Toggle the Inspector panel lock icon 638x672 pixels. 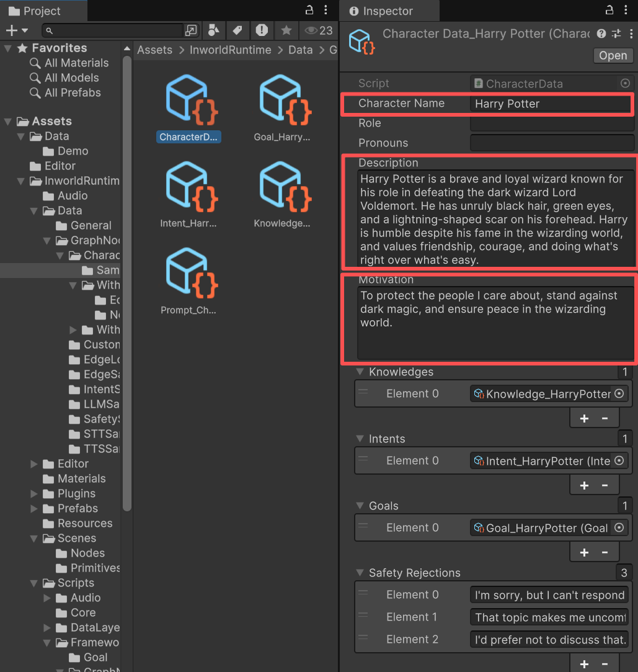click(x=609, y=10)
